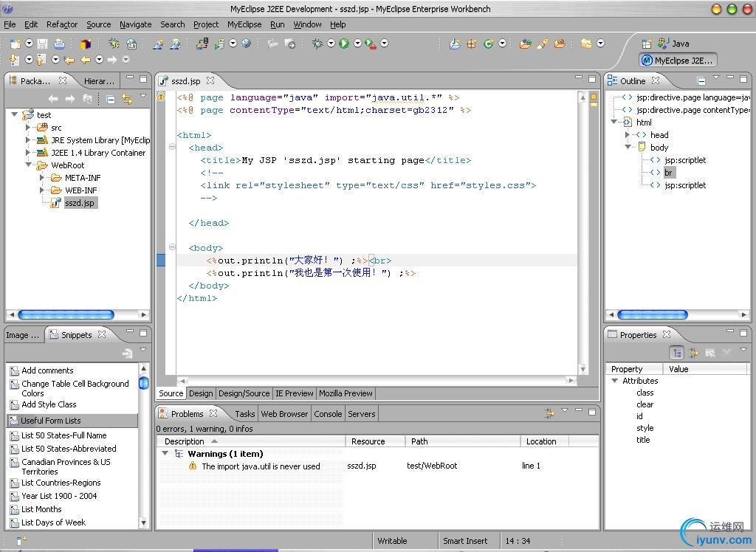Viewport: 756px width, 552px height.
Task: Click the search flashlight toolbar icon
Action: click(x=543, y=44)
